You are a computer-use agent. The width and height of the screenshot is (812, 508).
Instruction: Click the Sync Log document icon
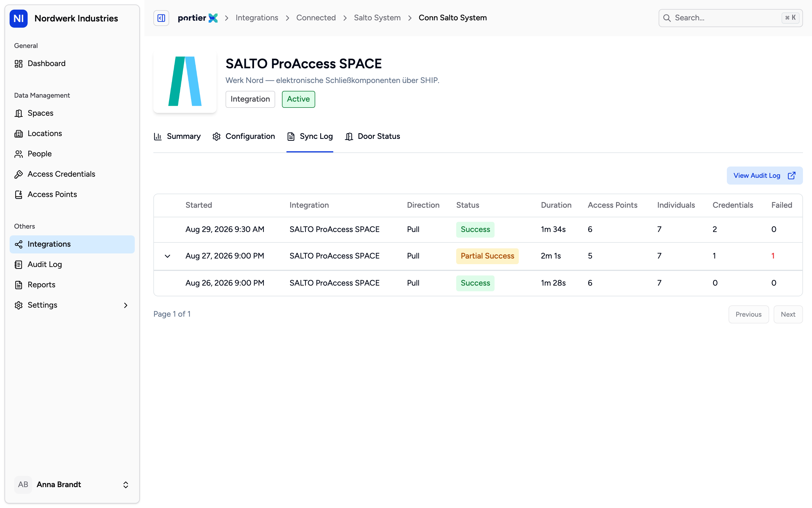point(291,136)
